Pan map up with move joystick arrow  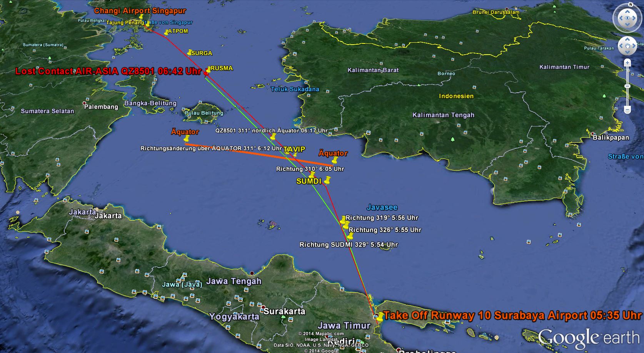click(x=627, y=39)
